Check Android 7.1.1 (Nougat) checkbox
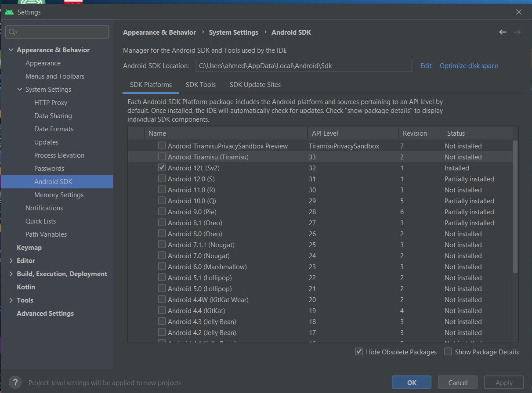532x393 pixels. pos(162,244)
